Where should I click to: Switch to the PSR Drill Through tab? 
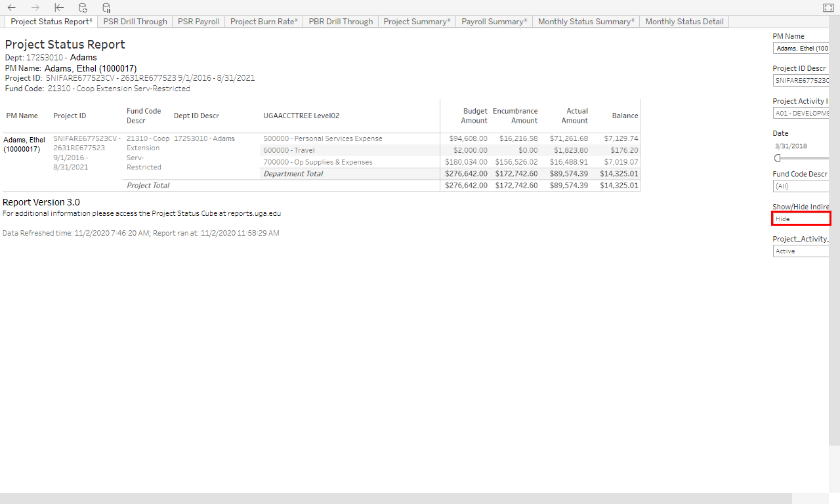point(135,22)
